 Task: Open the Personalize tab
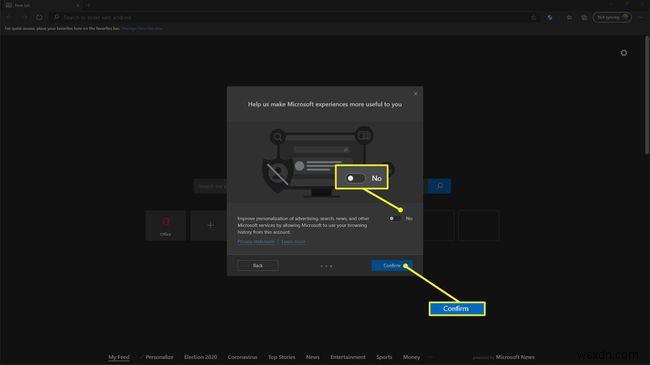coord(159,357)
